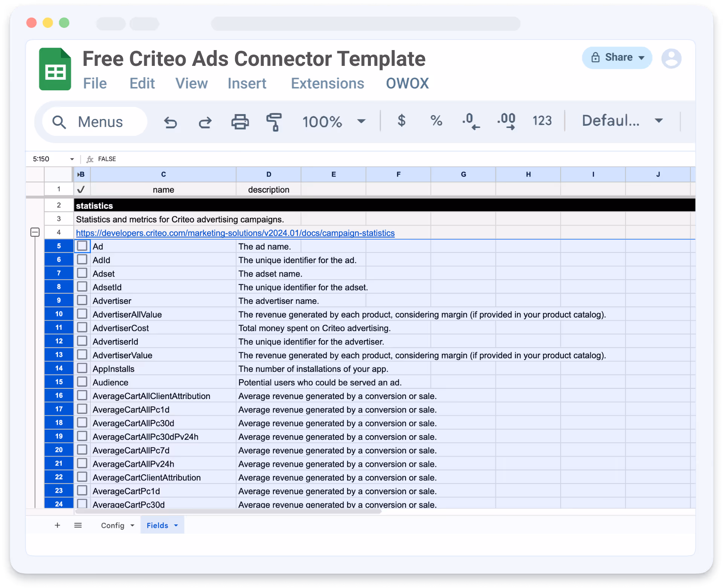Check the AdId field checkbox
The image size is (723, 588).
pyautogui.click(x=82, y=260)
